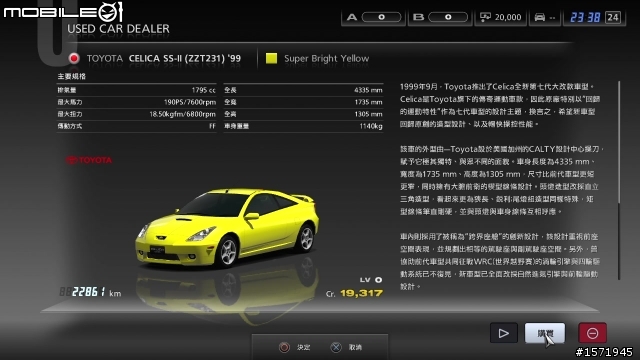This screenshot has width=640, height=360.
Task: Click the Super Bright Yellow color swatch
Action: pyautogui.click(x=271, y=58)
